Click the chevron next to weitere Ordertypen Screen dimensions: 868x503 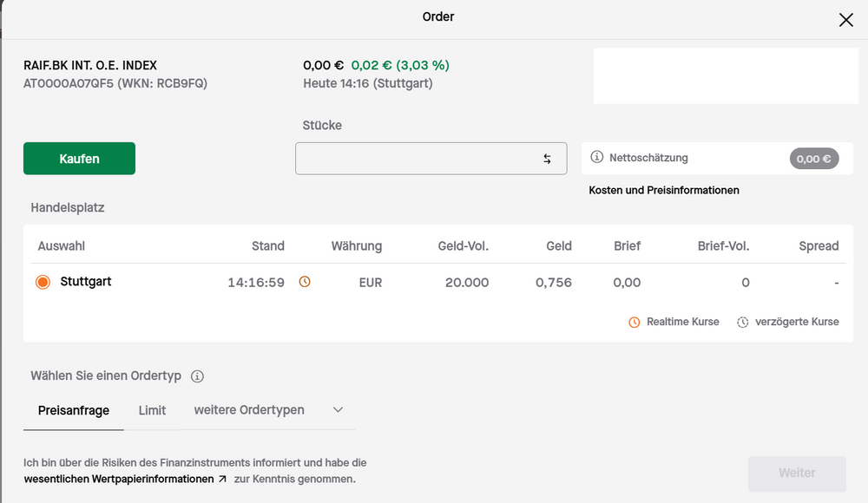[339, 410]
